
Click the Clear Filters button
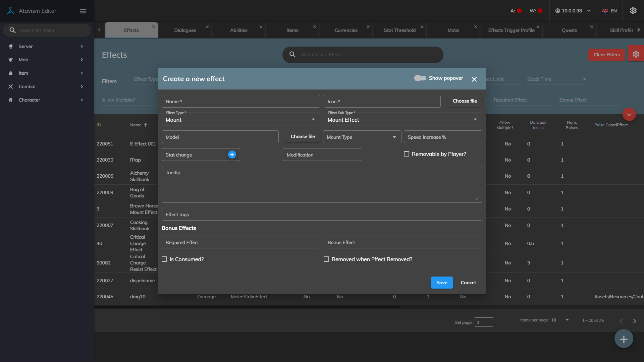point(606,55)
